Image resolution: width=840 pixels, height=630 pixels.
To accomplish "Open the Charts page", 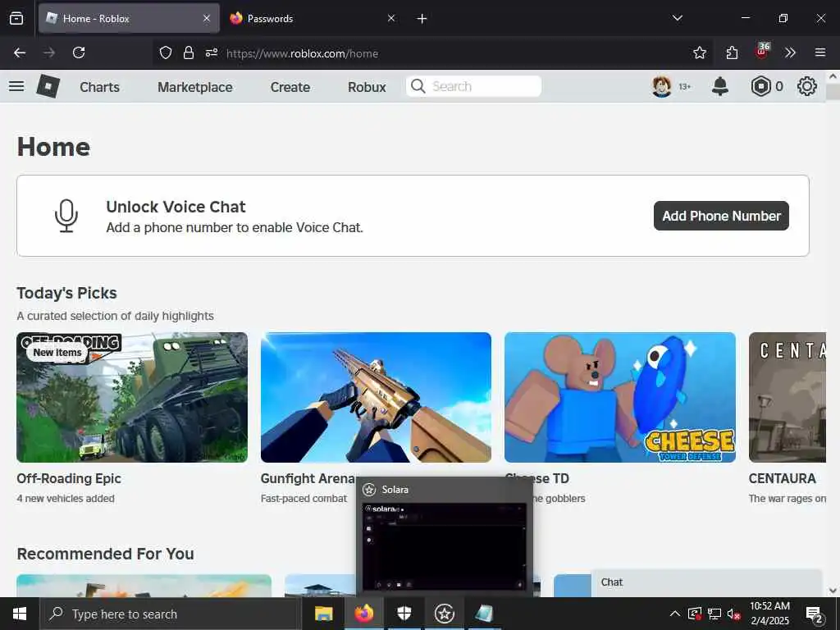I will click(x=99, y=87).
